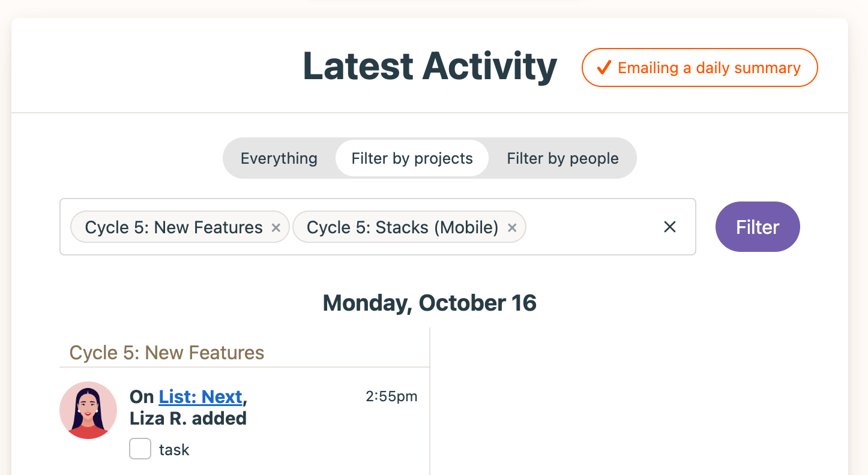The image size is (868, 475).
Task: Select the Cycle 5: New Features chip label
Action: [174, 227]
